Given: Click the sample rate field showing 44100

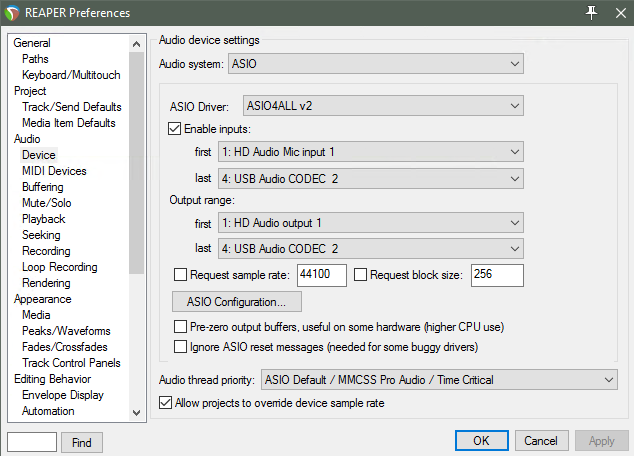Looking at the screenshot, I should [321, 275].
